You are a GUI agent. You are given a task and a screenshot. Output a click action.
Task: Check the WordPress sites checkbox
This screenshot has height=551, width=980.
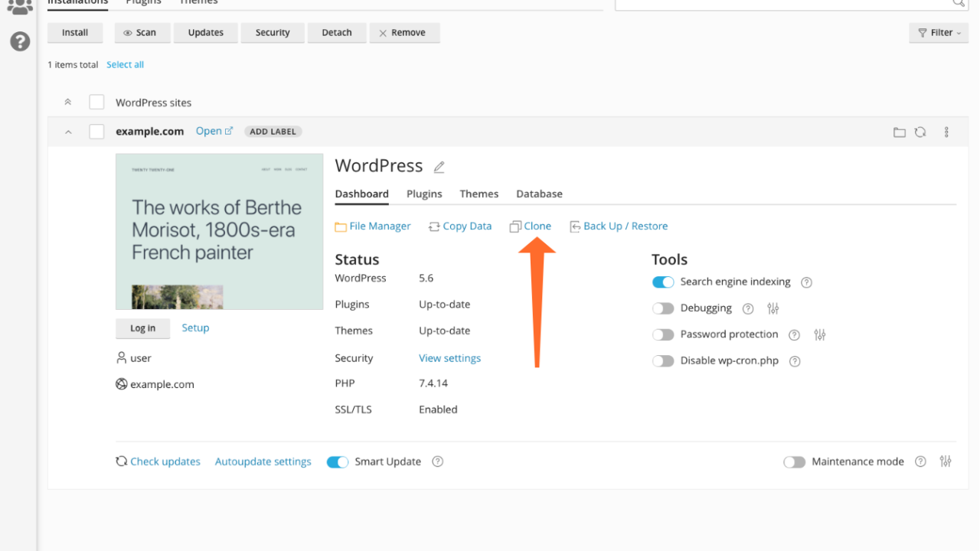click(x=96, y=102)
